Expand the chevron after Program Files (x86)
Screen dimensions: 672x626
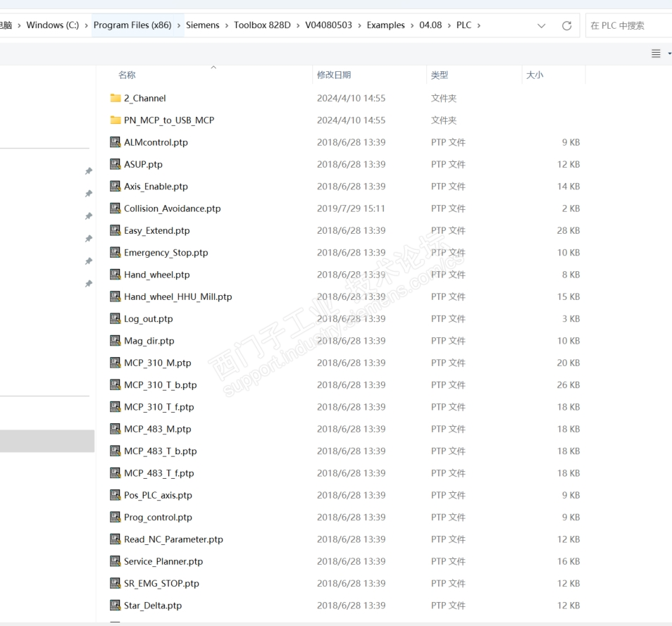[x=178, y=25]
